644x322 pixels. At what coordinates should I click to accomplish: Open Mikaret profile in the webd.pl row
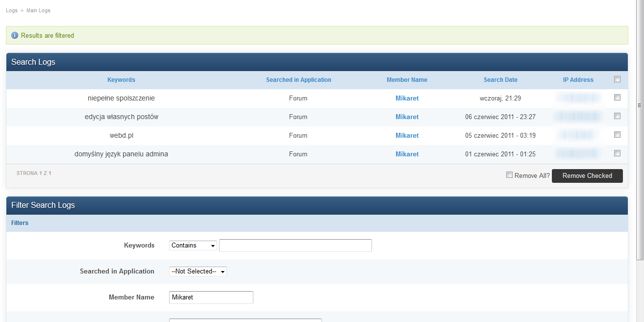(407, 136)
